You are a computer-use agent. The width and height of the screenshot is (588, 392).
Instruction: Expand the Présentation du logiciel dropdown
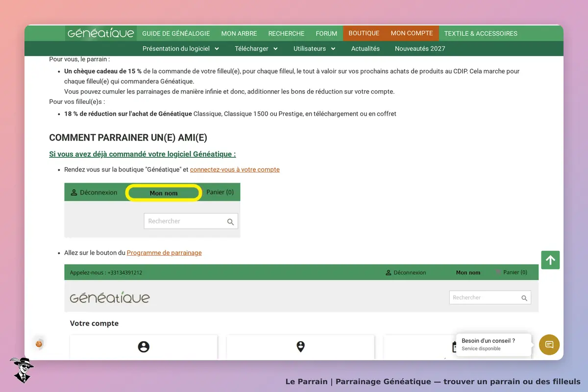(181, 49)
